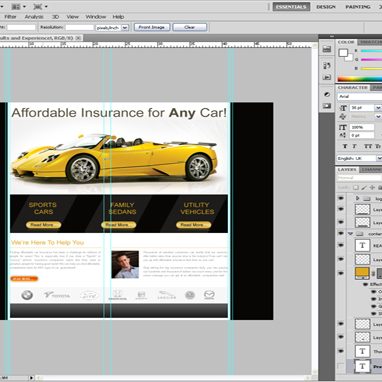Hide the orange shape layer

341,273
